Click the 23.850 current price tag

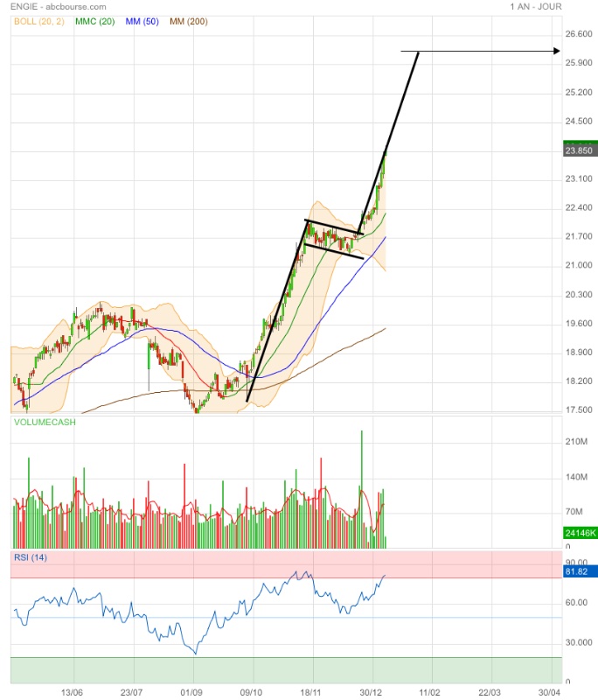581,150
